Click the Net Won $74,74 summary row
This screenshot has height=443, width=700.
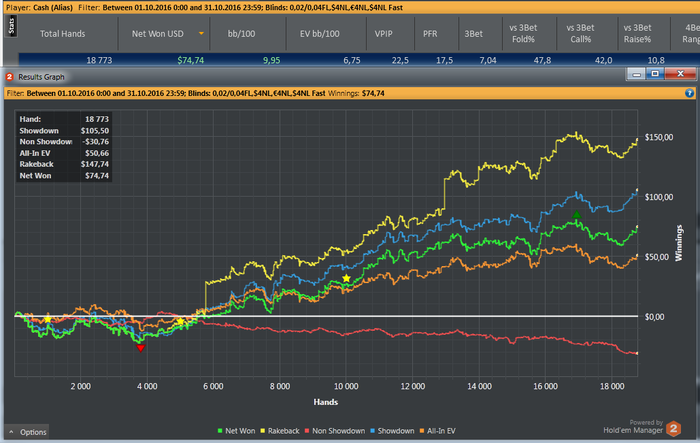(x=64, y=176)
